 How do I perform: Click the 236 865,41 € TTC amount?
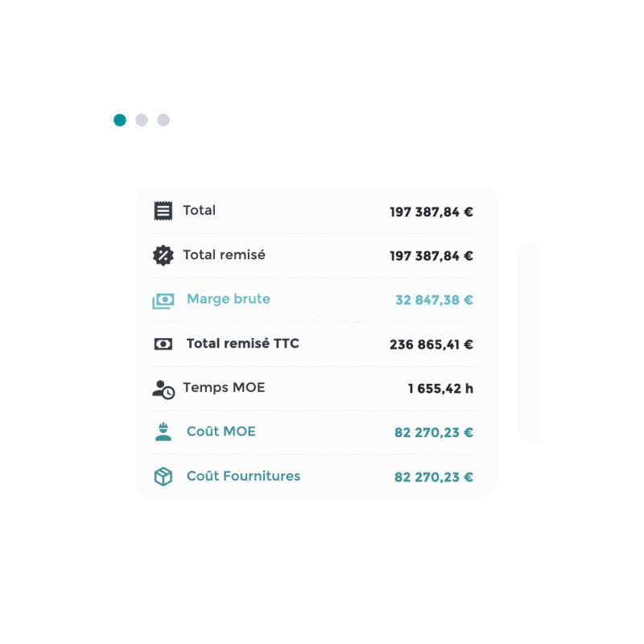pos(431,345)
